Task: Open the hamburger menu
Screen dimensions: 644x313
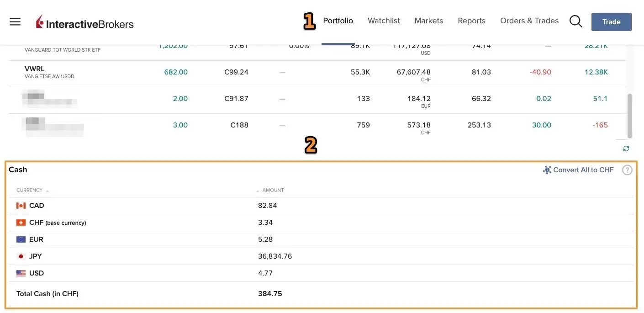Action: [15, 21]
